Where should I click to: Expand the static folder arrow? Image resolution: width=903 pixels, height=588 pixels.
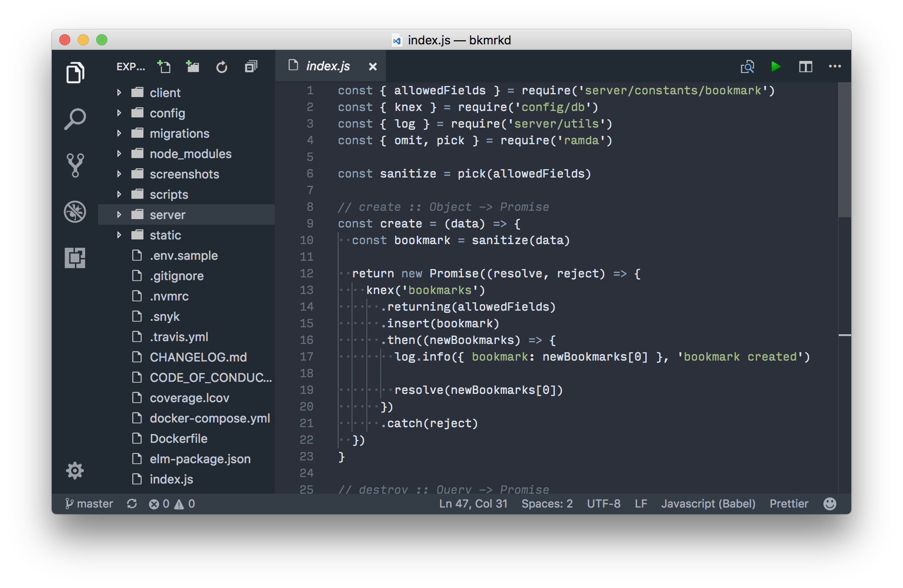119,235
